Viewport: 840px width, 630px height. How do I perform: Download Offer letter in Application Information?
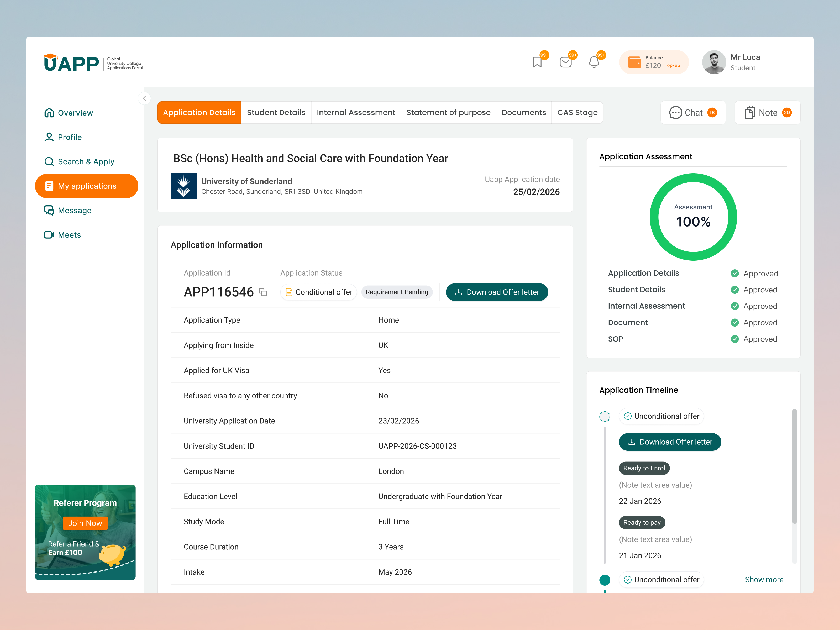[497, 292]
